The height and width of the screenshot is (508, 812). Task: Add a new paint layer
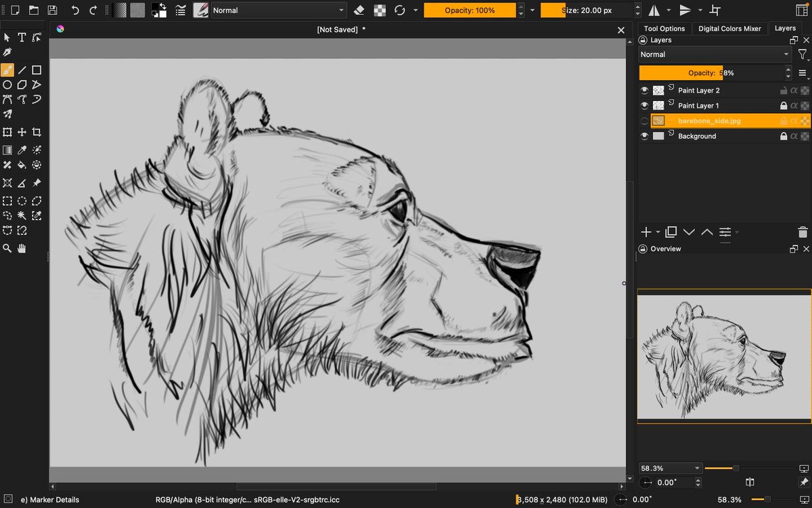(x=646, y=232)
